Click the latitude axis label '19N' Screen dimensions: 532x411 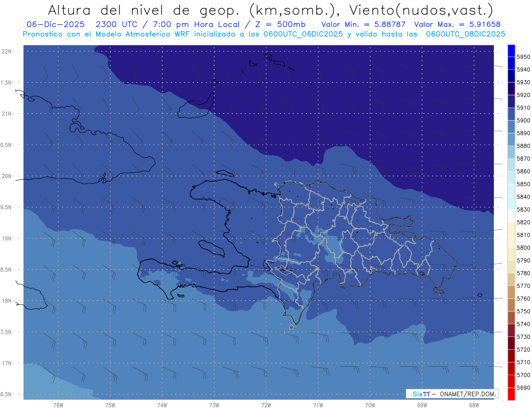(x=7, y=239)
